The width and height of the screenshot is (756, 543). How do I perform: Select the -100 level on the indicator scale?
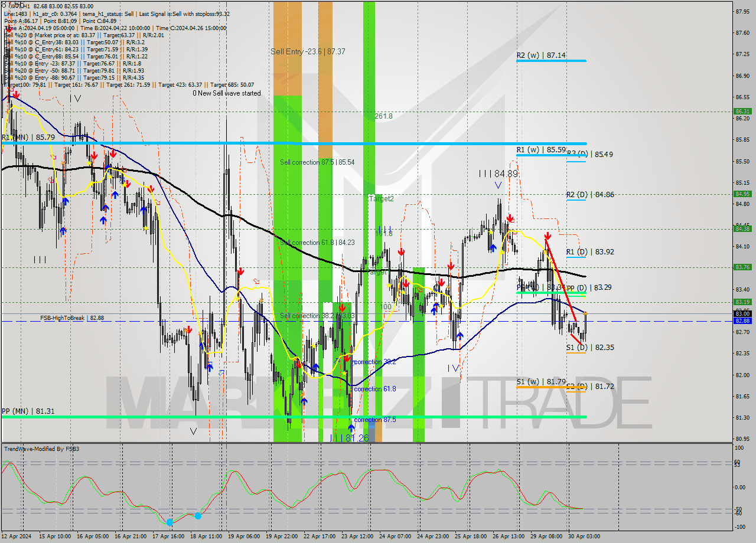(740, 526)
